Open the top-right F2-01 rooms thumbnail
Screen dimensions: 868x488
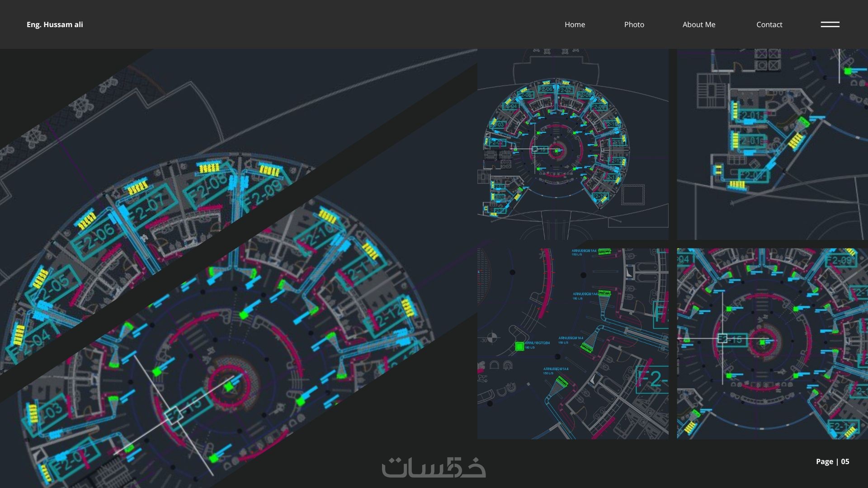[772, 144]
